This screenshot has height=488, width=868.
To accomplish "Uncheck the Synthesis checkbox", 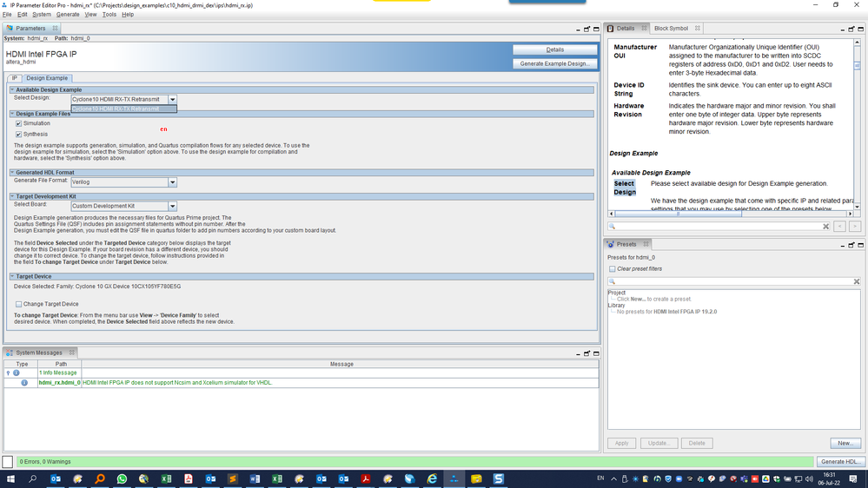I will 19,135.
